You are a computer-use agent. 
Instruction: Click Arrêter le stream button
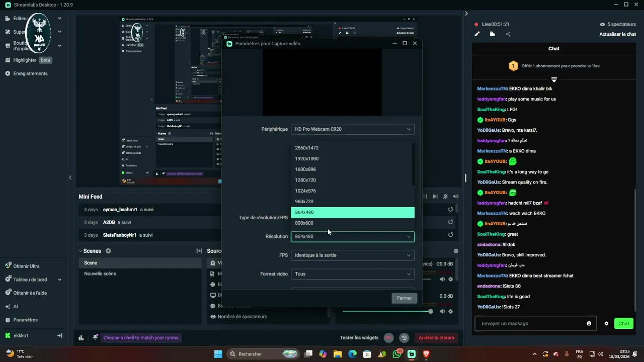436,338
